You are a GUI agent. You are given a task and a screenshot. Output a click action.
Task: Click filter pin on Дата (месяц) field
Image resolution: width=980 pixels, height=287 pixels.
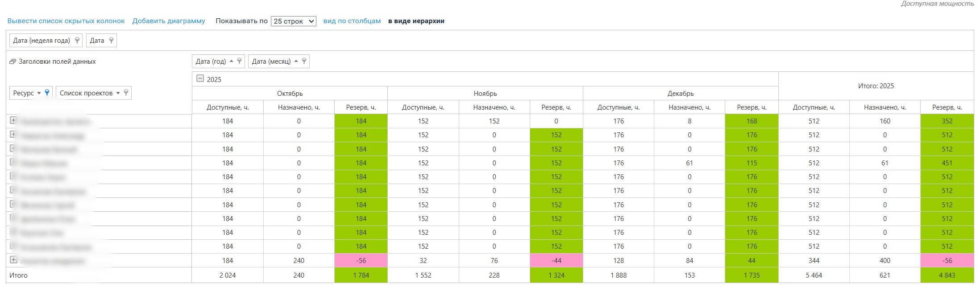(304, 61)
